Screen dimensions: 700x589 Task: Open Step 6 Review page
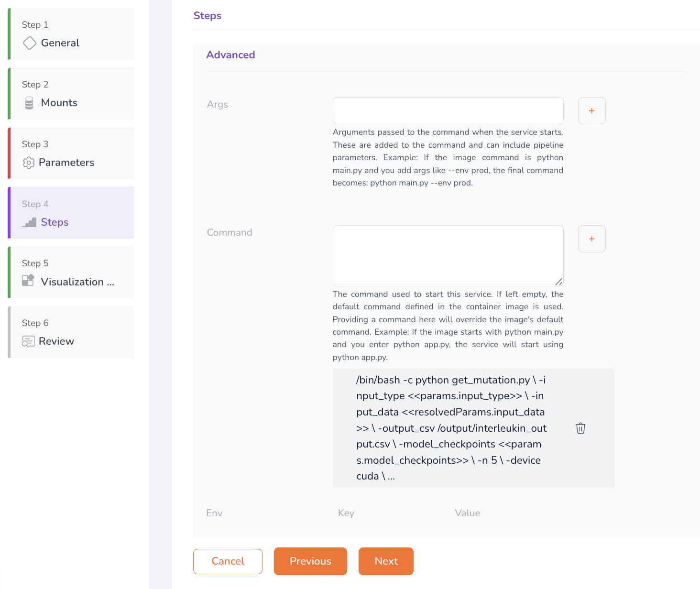coord(72,332)
